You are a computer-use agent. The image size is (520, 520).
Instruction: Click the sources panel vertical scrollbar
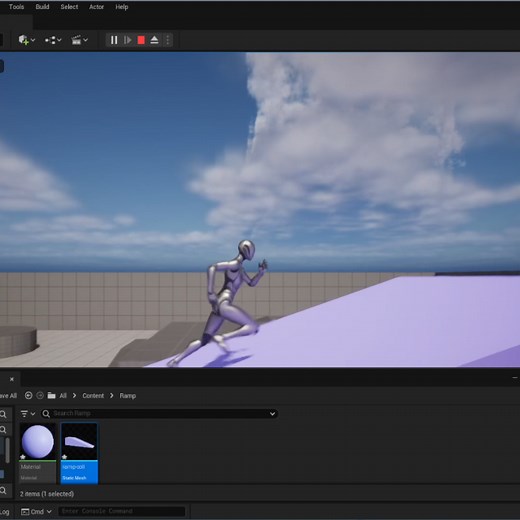[7, 450]
